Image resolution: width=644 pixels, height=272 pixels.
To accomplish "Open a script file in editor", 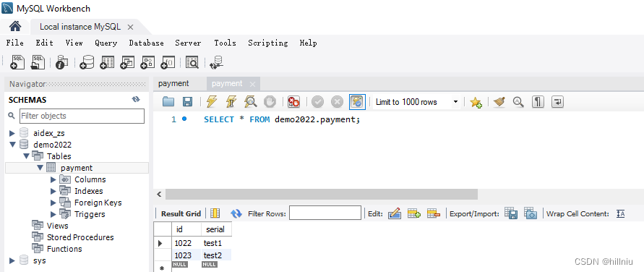I will coord(168,101).
